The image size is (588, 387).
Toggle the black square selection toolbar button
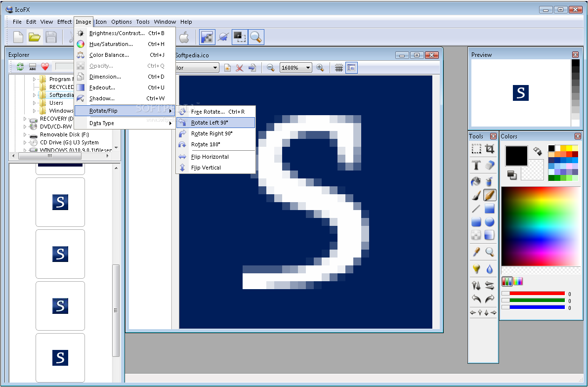pyautogui.click(x=239, y=37)
